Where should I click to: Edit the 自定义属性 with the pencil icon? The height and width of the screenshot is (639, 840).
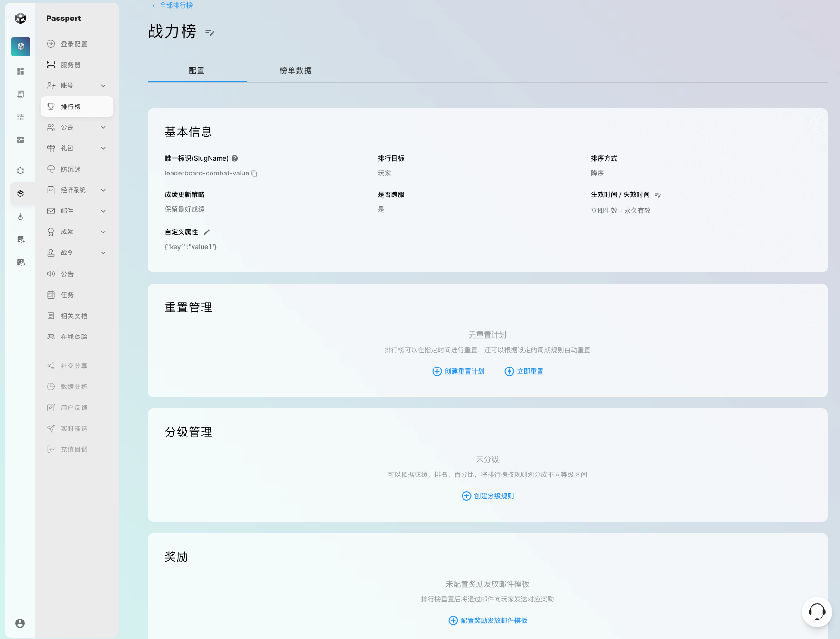click(207, 232)
